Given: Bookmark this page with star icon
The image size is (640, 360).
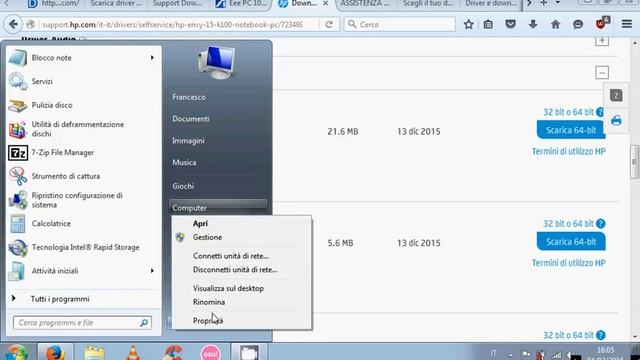Looking at the screenshot, I should (x=469, y=24).
